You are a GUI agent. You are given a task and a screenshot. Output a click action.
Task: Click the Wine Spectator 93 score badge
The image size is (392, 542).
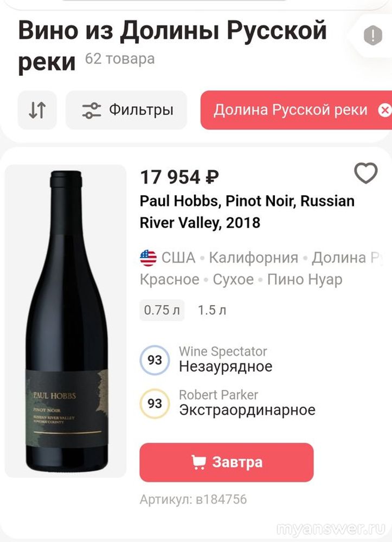[x=155, y=360]
